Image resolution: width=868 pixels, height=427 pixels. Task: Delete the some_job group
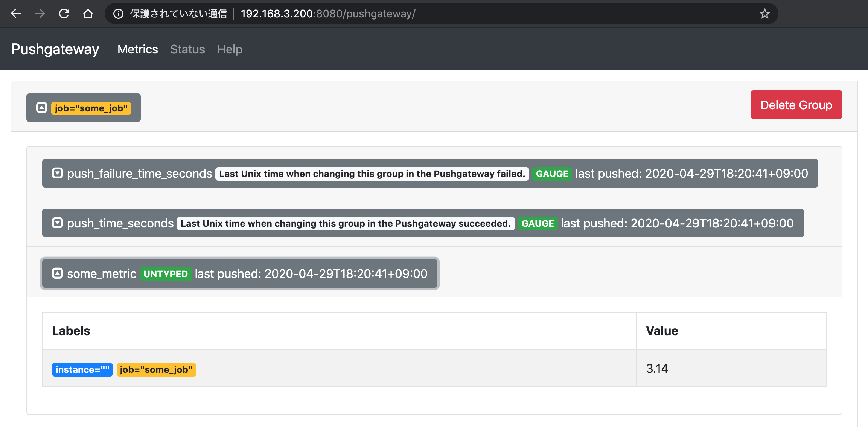pos(796,105)
